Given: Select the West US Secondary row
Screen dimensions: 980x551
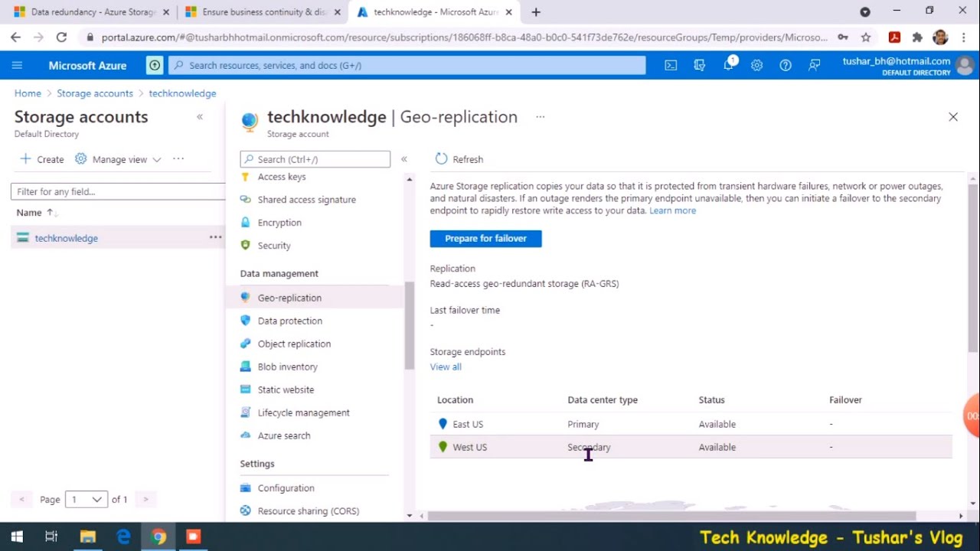Looking at the screenshot, I should click(x=691, y=447).
